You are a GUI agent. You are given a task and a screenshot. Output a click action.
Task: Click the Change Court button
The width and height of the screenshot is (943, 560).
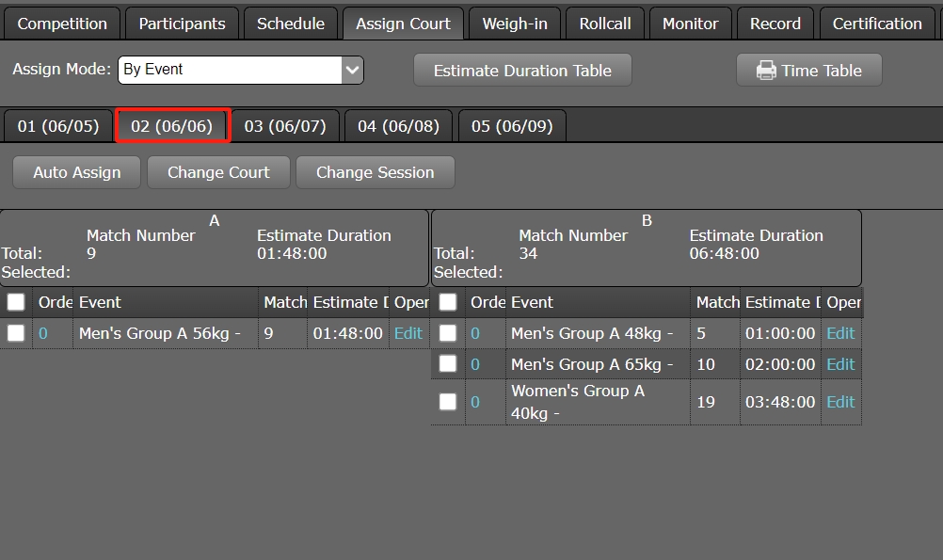pyautogui.click(x=218, y=172)
